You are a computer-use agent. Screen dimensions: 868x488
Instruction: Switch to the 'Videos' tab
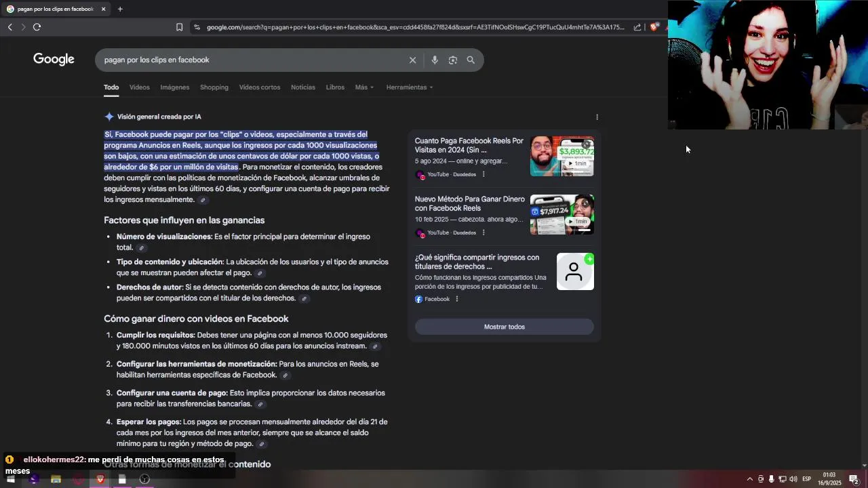pyautogui.click(x=140, y=87)
